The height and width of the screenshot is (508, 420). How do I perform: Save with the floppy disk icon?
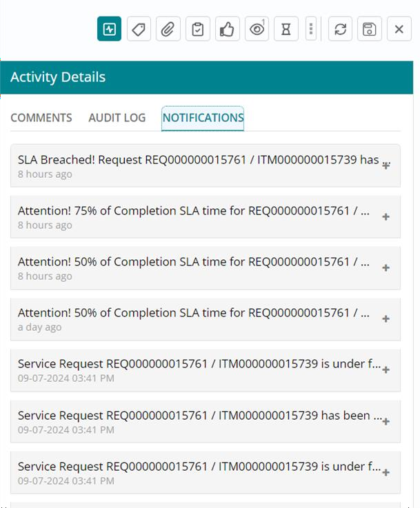[x=369, y=29]
